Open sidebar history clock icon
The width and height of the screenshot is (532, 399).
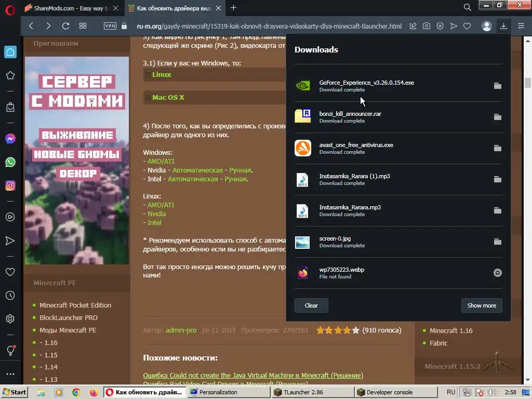point(10,296)
